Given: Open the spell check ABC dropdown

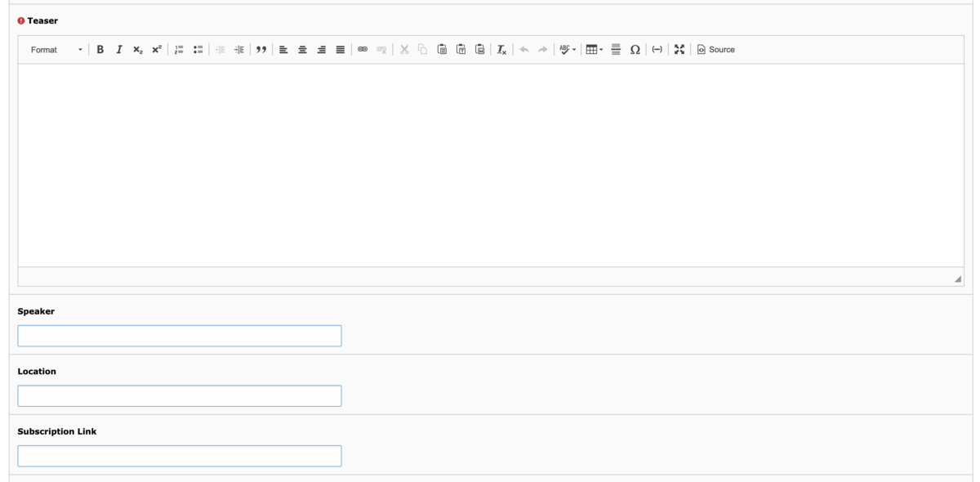Looking at the screenshot, I should coord(568,50).
